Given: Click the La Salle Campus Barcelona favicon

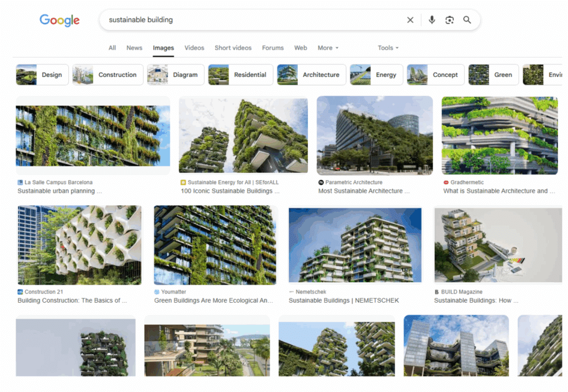Looking at the screenshot, I should [x=21, y=182].
